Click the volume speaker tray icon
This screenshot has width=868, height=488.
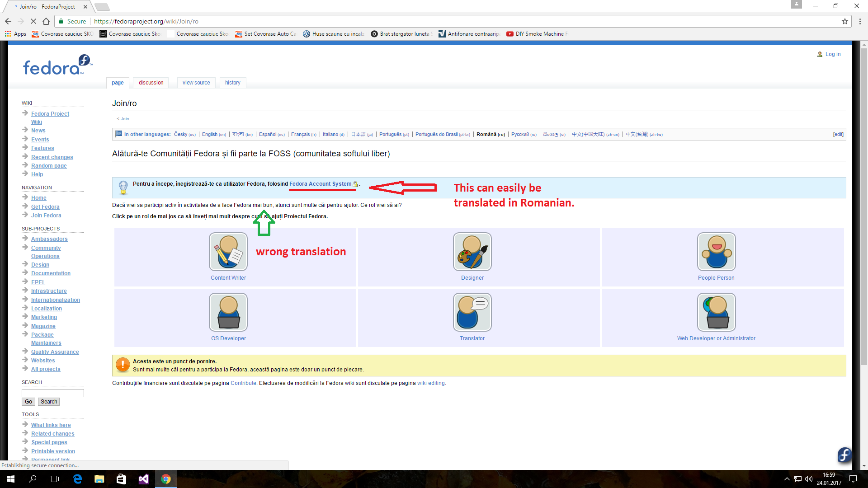pyautogui.click(x=809, y=479)
